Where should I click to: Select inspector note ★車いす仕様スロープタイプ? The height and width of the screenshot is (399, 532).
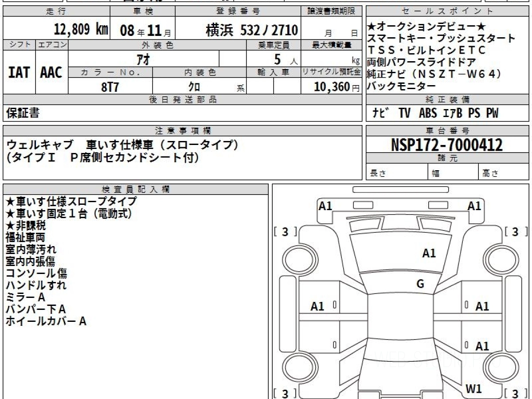point(71,201)
